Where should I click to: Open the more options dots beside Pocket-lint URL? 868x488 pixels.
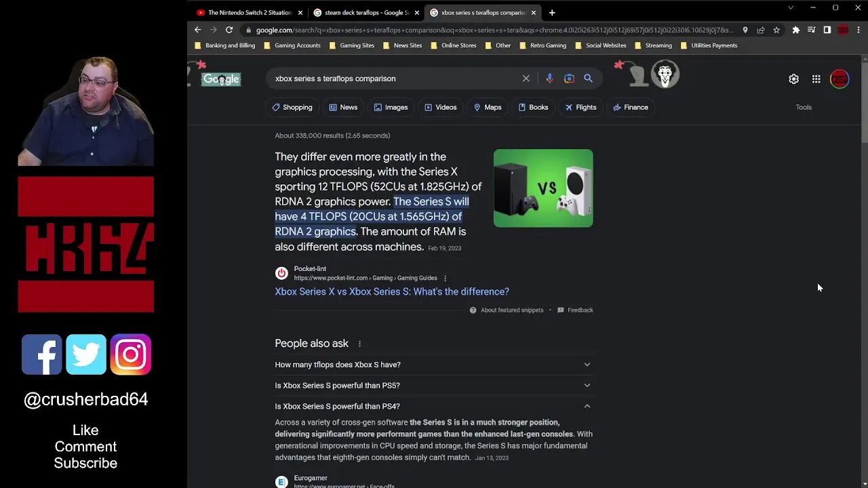tap(445, 278)
